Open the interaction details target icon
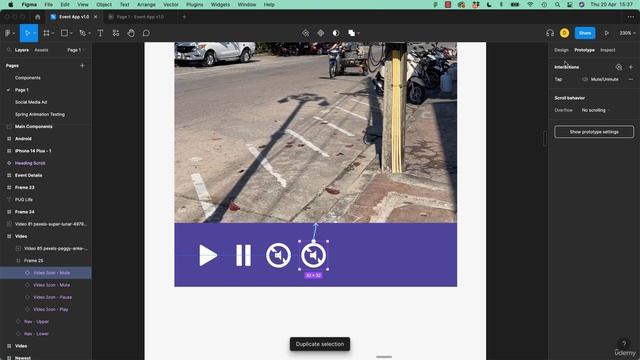The height and width of the screenshot is (360, 640). click(x=619, y=67)
